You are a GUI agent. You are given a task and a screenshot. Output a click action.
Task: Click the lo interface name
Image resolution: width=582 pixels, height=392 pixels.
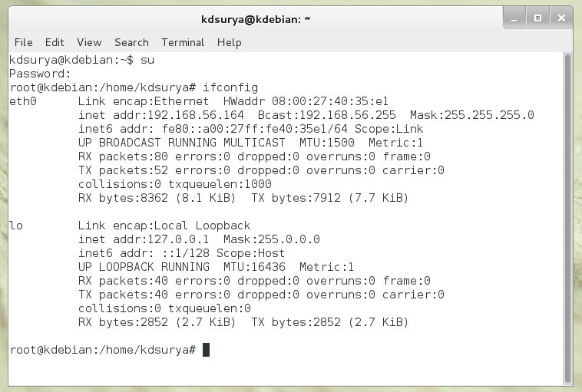16,226
